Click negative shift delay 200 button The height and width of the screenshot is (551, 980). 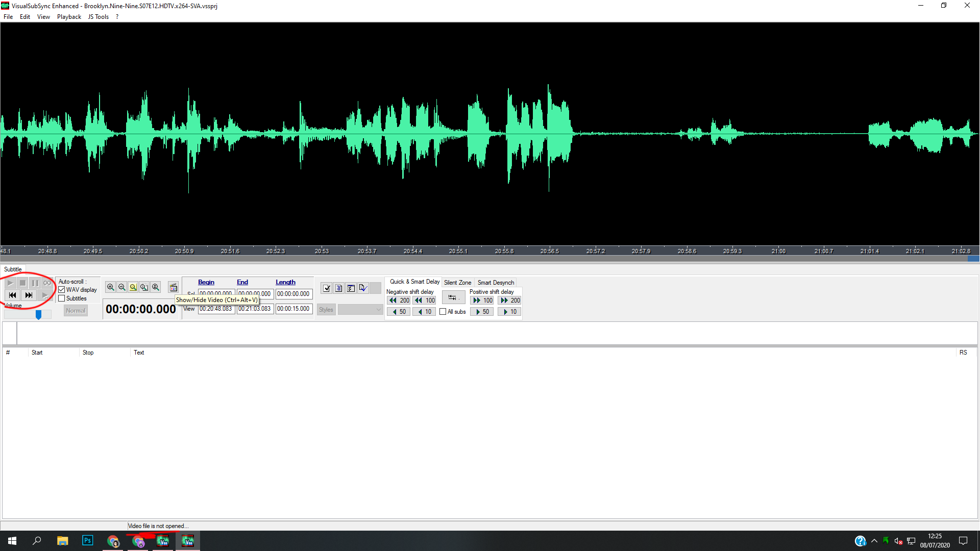[399, 300]
